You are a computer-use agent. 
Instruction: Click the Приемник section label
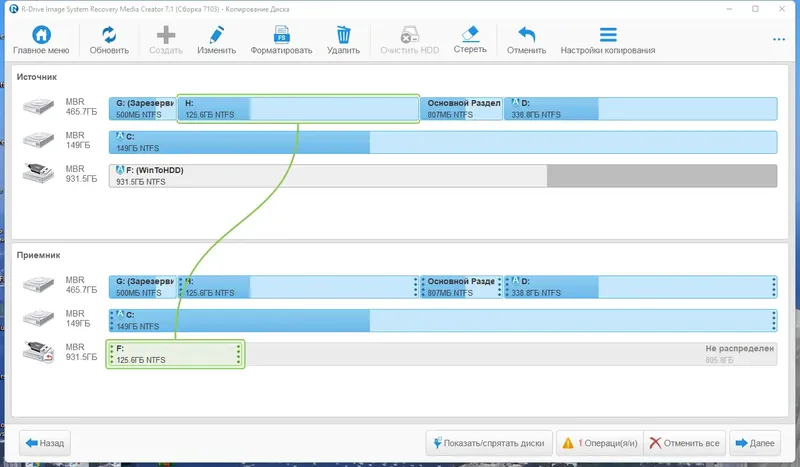pyautogui.click(x=38, y=255)
